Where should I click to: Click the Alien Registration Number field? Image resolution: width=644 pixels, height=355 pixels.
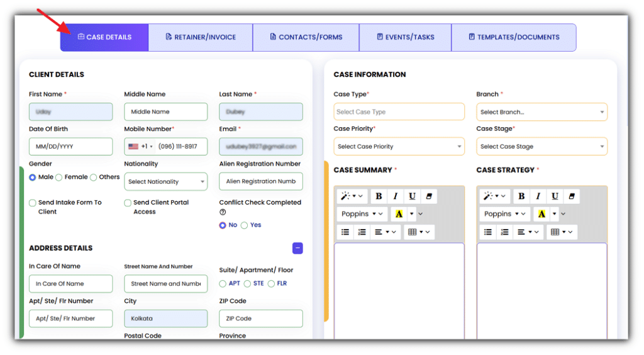tap(261, 181)
